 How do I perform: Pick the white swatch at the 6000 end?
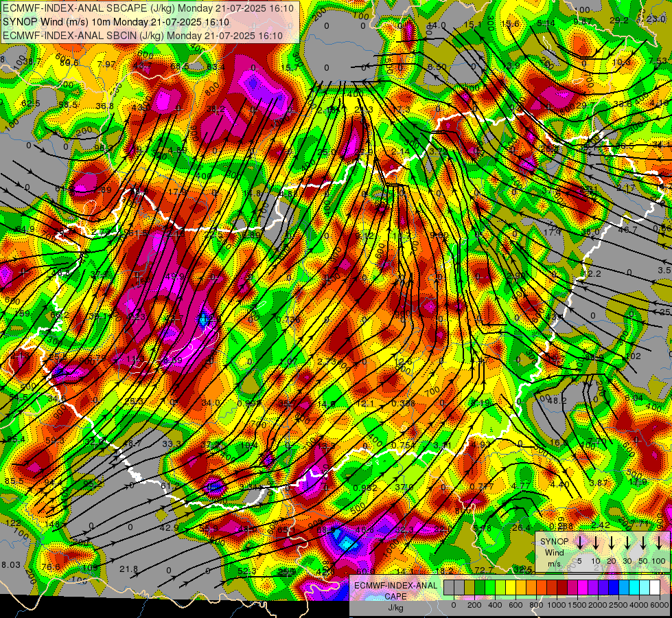[655, 587]
